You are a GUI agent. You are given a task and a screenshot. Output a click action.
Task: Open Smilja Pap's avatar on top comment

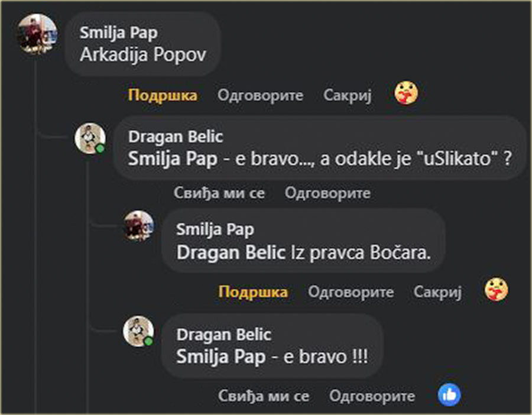pos(37,34)
